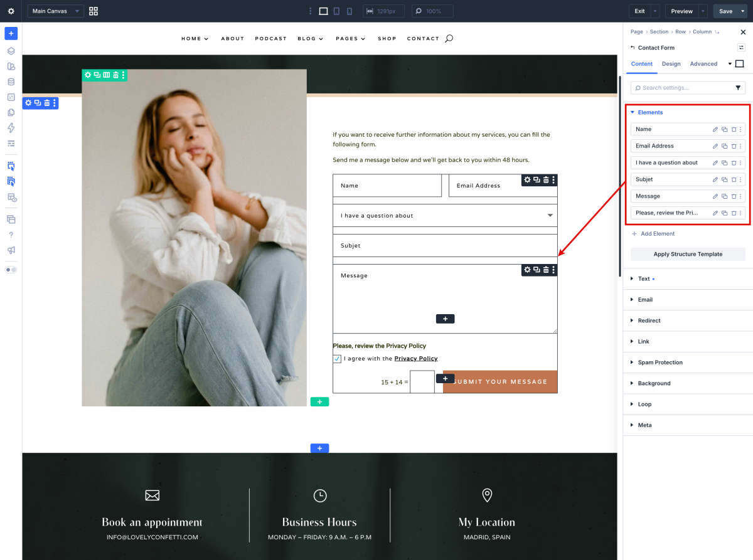Delete the Subjet element trash icon

click(x=734, y=179)
